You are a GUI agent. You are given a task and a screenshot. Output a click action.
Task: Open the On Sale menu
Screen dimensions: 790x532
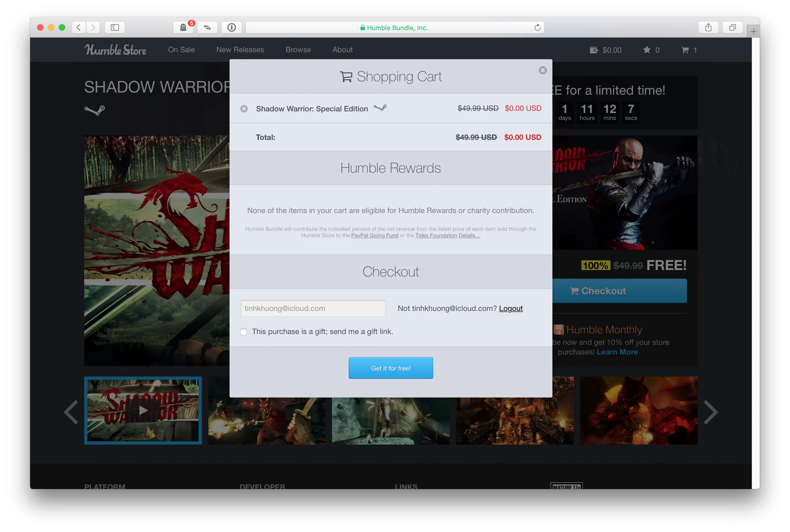(x=181, y=50)
